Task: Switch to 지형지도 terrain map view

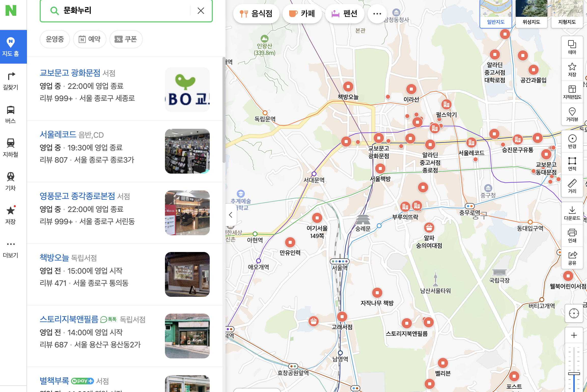Action: (567, 14)
